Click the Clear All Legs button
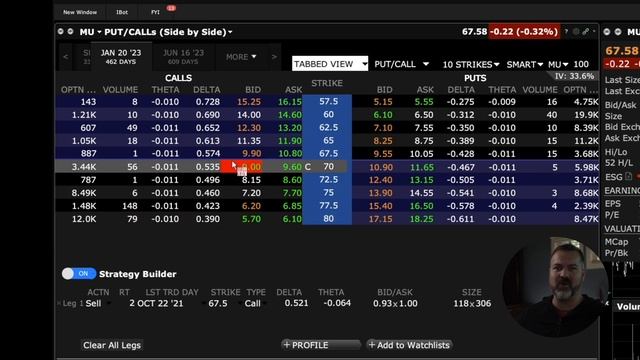This screenshot has height=360, width=640. coord(112,345)
